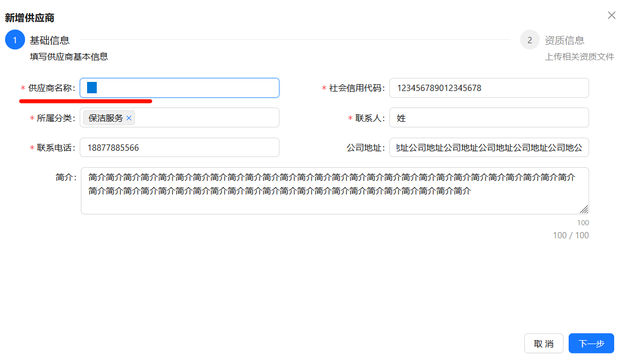Click the 取消 button

pyautogui.click(x=544, y=343)
